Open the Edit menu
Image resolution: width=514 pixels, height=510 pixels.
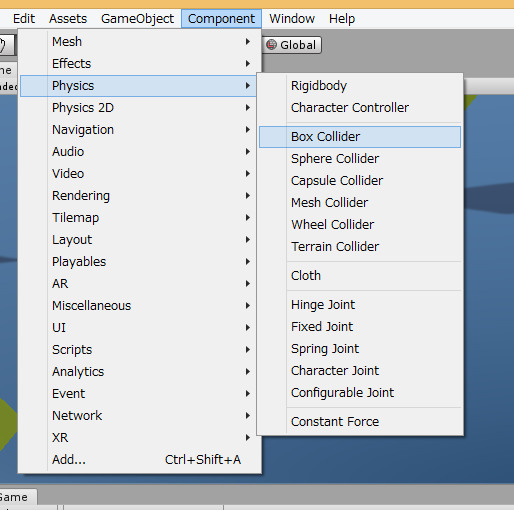click(x=24, y=19)
